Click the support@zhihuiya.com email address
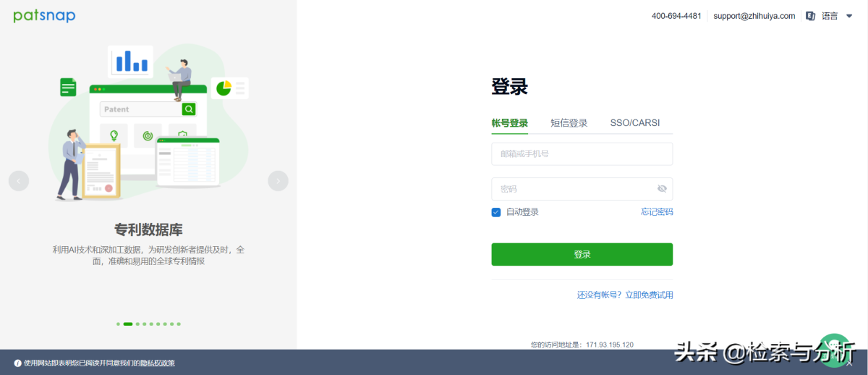The image size is (868, 375). (754, 16)
